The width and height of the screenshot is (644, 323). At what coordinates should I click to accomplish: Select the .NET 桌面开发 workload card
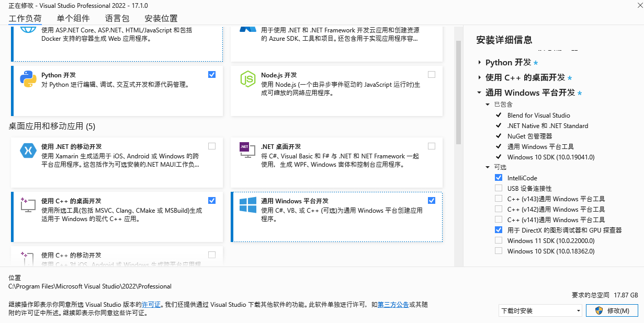[x=337, y=162]
